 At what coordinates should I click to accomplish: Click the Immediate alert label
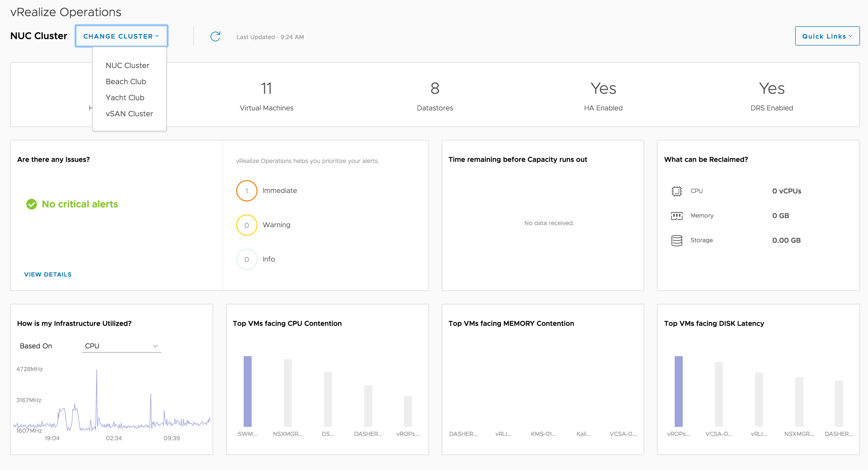click(x=280, y=191)
